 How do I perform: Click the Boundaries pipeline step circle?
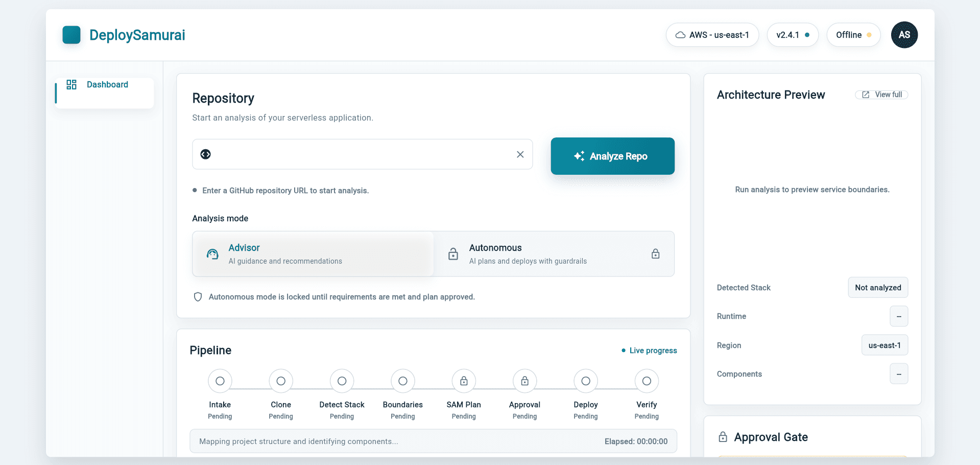tap(403, 381)
